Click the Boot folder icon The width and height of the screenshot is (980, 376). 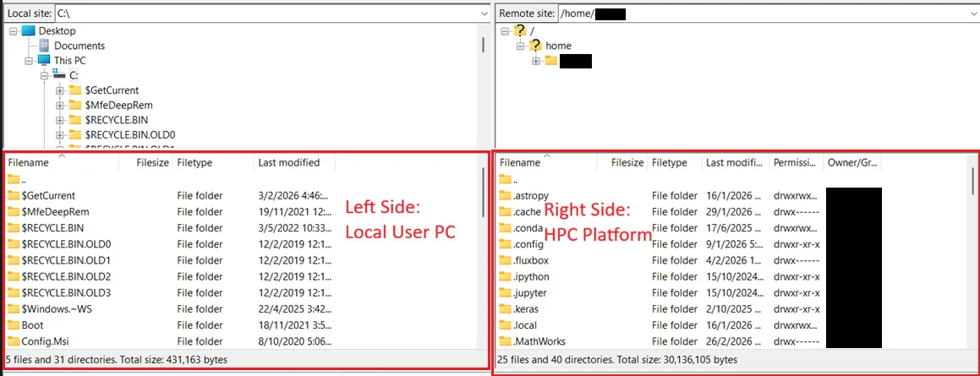(x=14, y=325)
